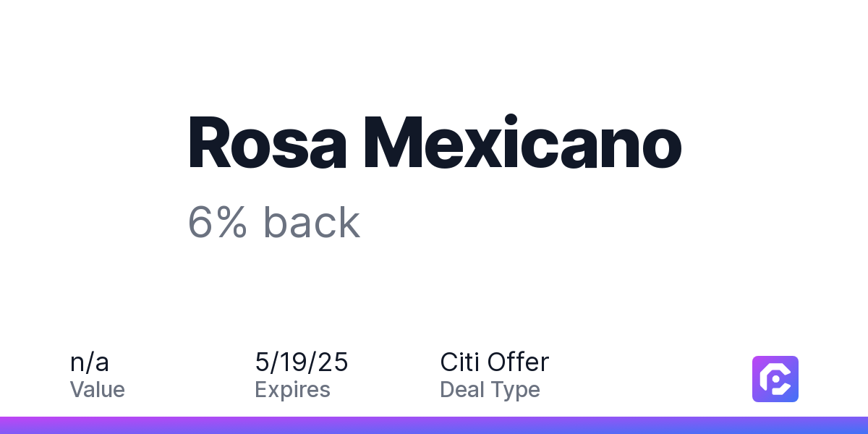Click the Expires label
868x434 pixels.
click(293, 390)
